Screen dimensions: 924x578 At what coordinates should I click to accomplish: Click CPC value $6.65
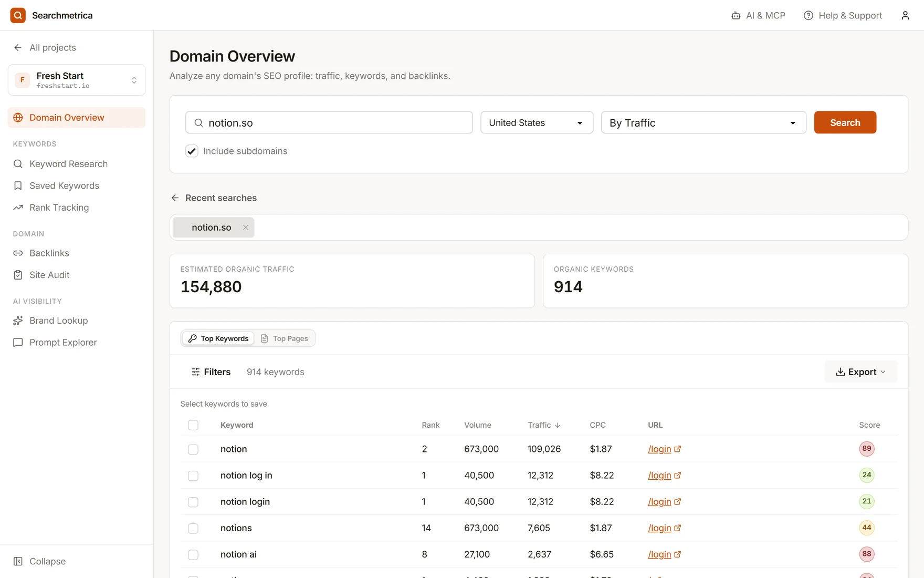click(602, 554)
